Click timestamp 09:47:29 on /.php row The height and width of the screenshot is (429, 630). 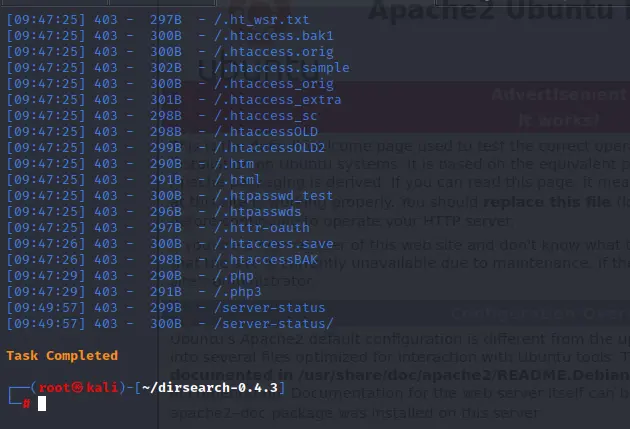point(46,276)
